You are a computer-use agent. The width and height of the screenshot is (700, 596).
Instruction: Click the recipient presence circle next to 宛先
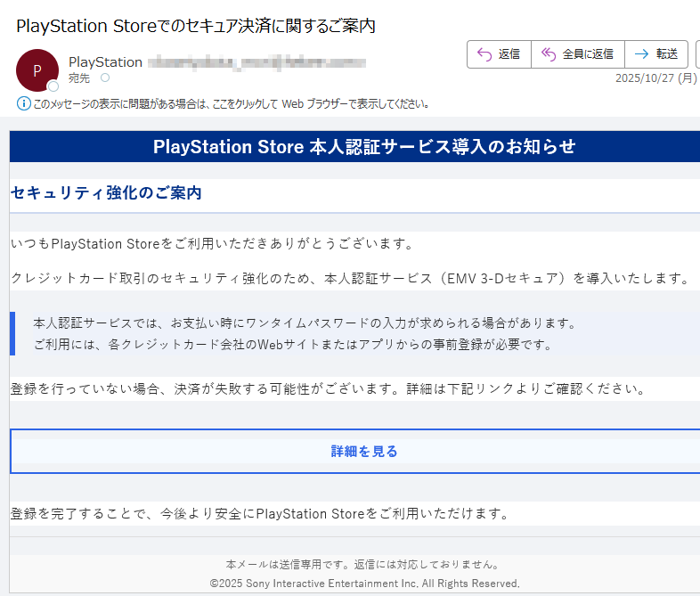click(x=105, y=78)
